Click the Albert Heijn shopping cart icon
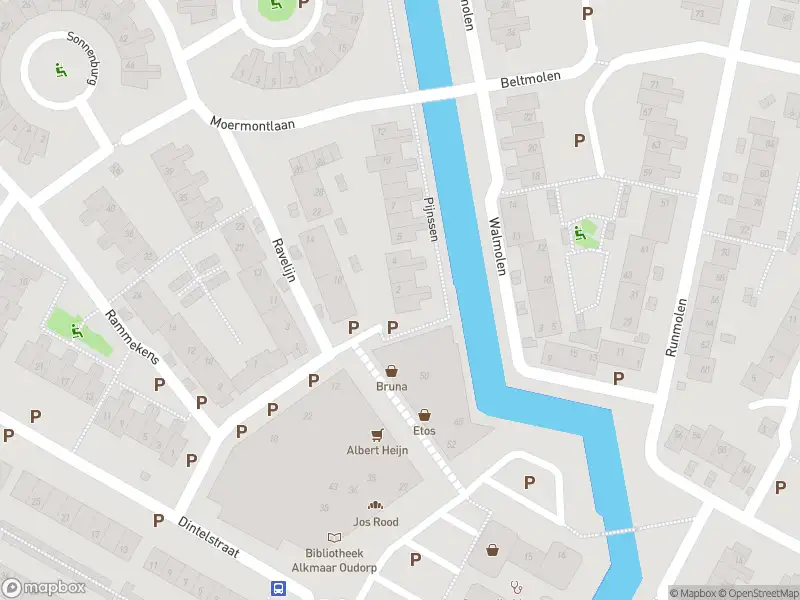Image resolution: width=800 pixels, height=600 pixels. pos(377,435)
